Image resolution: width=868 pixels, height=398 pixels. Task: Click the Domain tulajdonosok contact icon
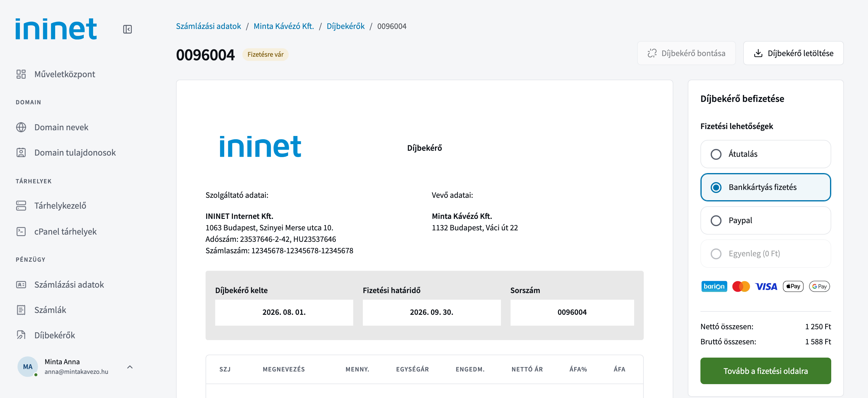click(x=21, y=153)
